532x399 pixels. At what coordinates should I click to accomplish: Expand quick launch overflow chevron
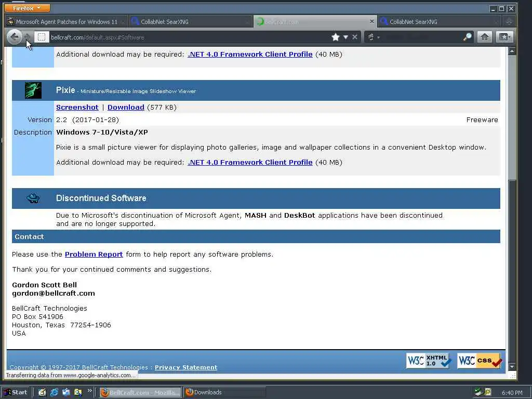89,391
